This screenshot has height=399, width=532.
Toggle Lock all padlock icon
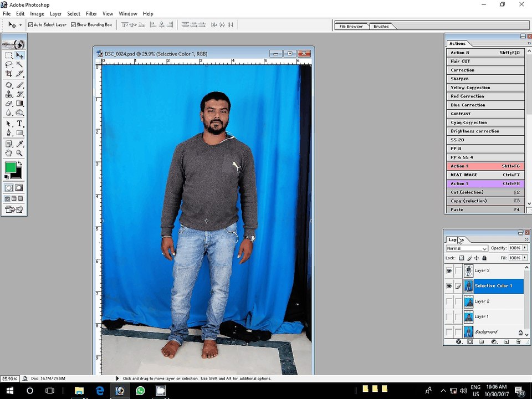(x=484, y=258)
